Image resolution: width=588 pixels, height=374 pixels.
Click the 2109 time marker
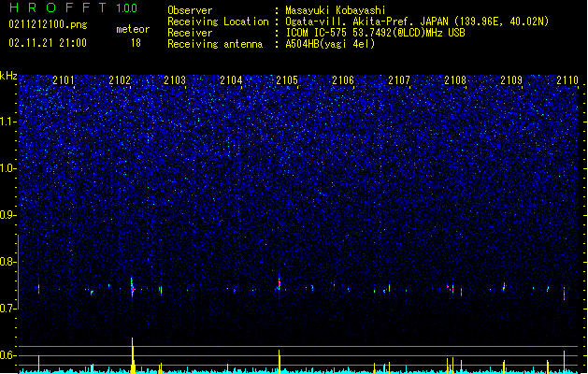pyautogui.click(x=511, y=80)
